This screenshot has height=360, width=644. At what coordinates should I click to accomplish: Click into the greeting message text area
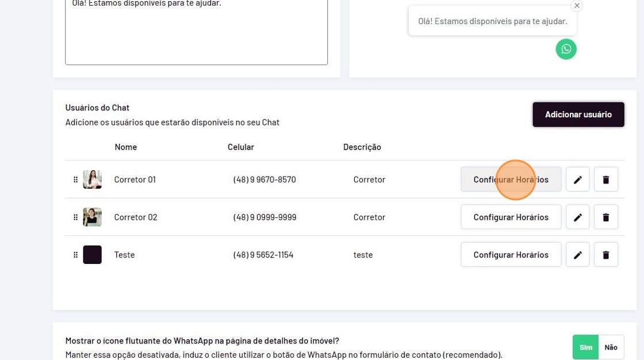196,35
